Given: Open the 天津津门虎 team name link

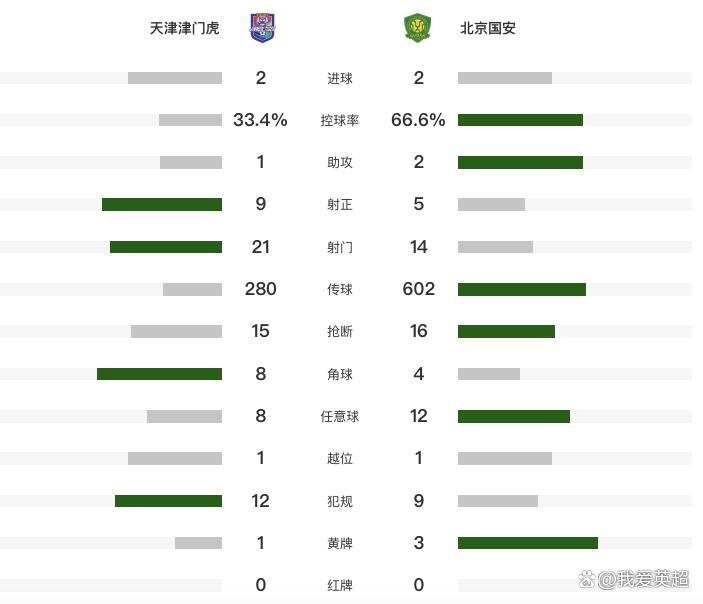Looking at the screenshot, I should 184,28.
